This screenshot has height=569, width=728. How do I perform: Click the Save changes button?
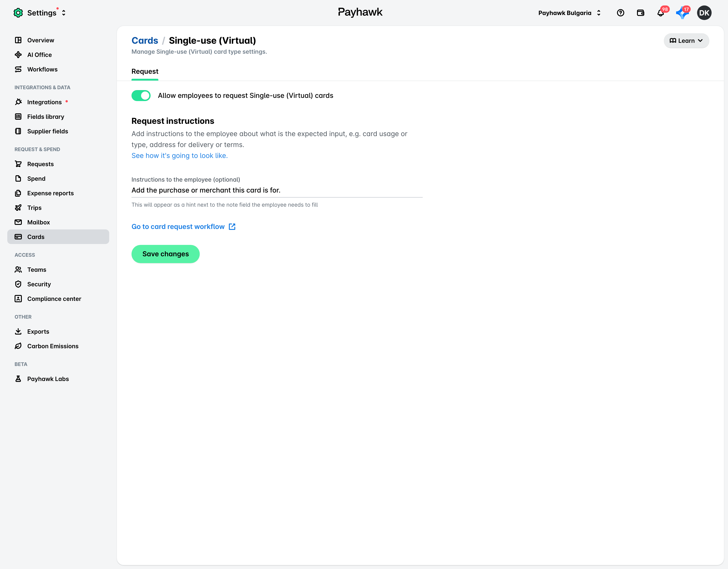pyautogui.click(x=165, y=254)
